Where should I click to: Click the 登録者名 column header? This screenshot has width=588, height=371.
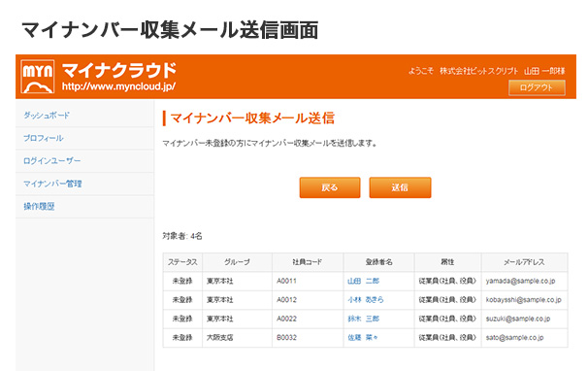378,262
